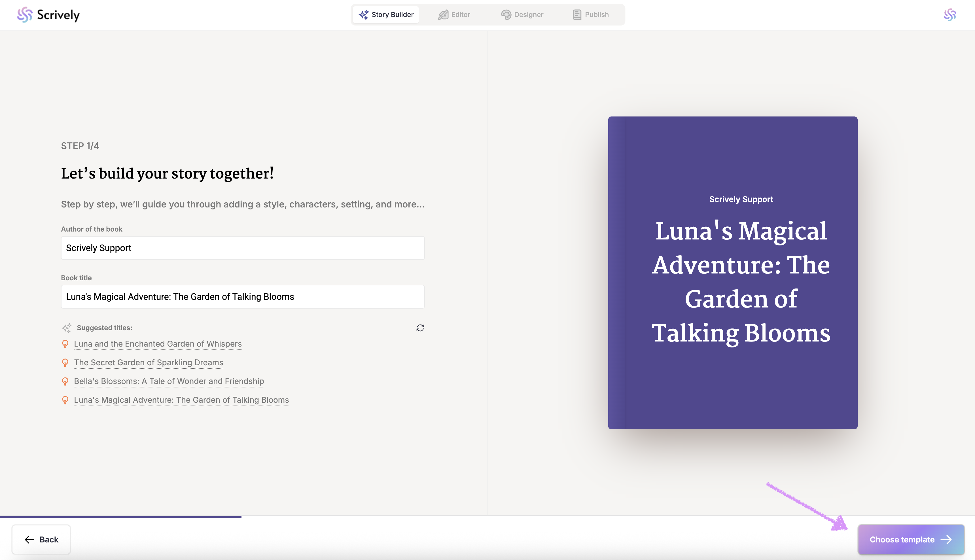The image size is (975, 560).
Task: Open account swirl icon at top right
Action: [x=949, y=15]
